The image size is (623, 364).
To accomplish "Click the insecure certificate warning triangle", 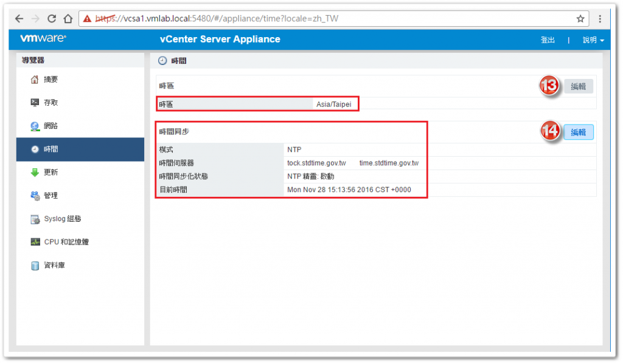I will tap(87, 19).
